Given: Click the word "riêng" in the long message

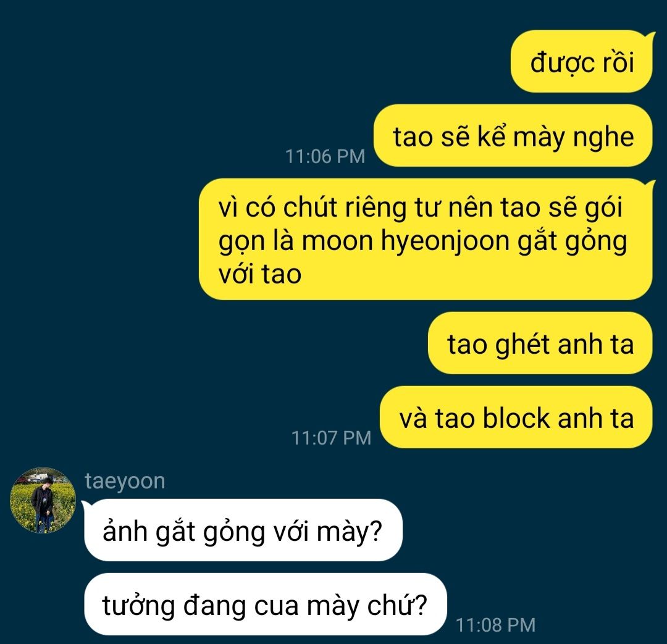Looking at the screenshot, I should [x=375, y=209].
